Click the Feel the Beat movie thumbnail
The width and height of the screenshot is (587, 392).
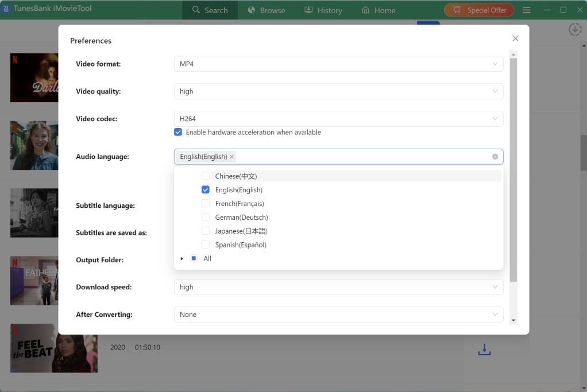point(53,348)
